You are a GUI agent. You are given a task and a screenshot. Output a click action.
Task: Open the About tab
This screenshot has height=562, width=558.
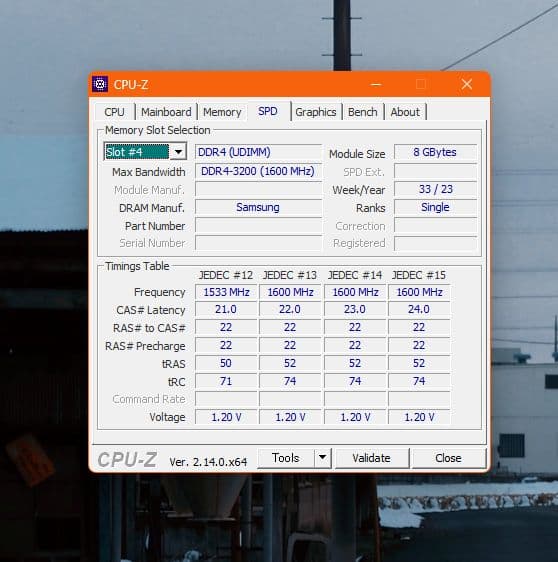click(x=405, y=112)
